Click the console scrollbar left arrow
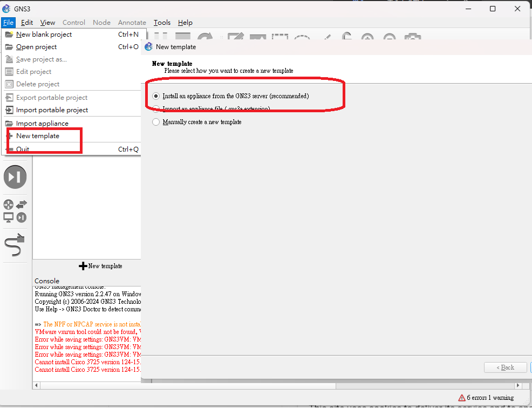The height and width of the screenshot is (409, 532). click(x=36, y=385)
